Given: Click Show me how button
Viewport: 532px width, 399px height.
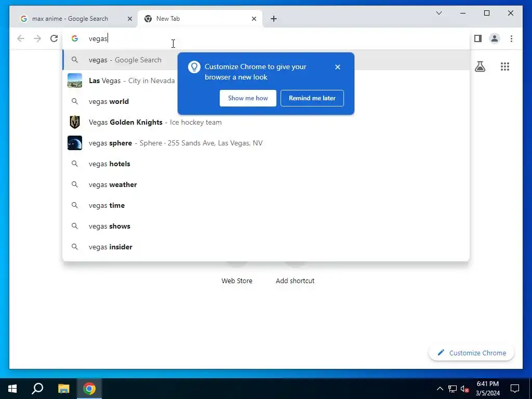Looking at the screenshot, I should [248, 98].
